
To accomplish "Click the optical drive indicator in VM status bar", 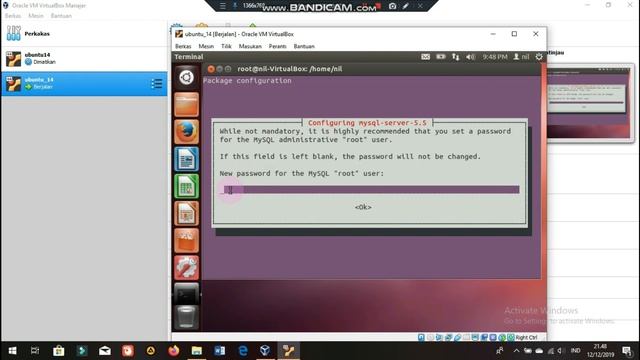I will 430,337.
